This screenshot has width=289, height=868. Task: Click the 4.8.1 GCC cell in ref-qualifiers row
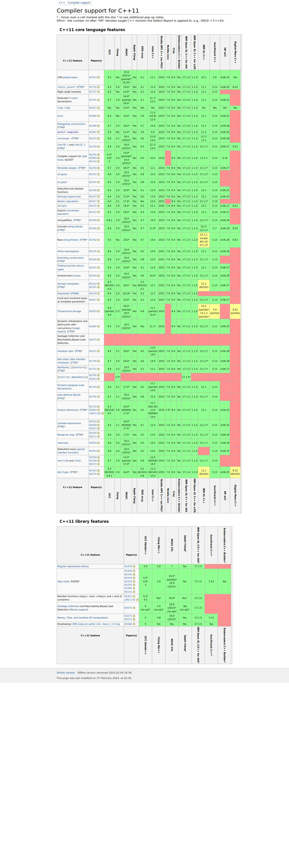pyautogui.click(x=109, y=220)
